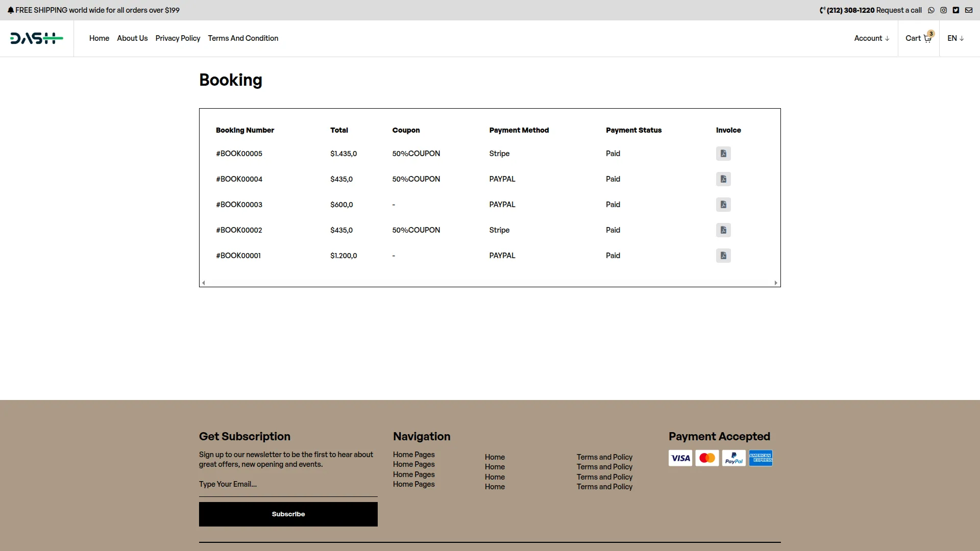
Task: Click the email envelope icon
Action: pos(969,10)
